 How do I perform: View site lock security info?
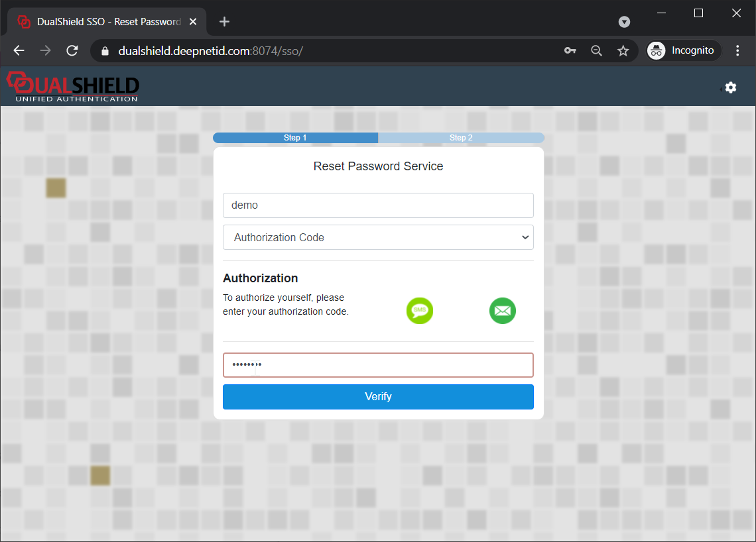coord(103,51)
